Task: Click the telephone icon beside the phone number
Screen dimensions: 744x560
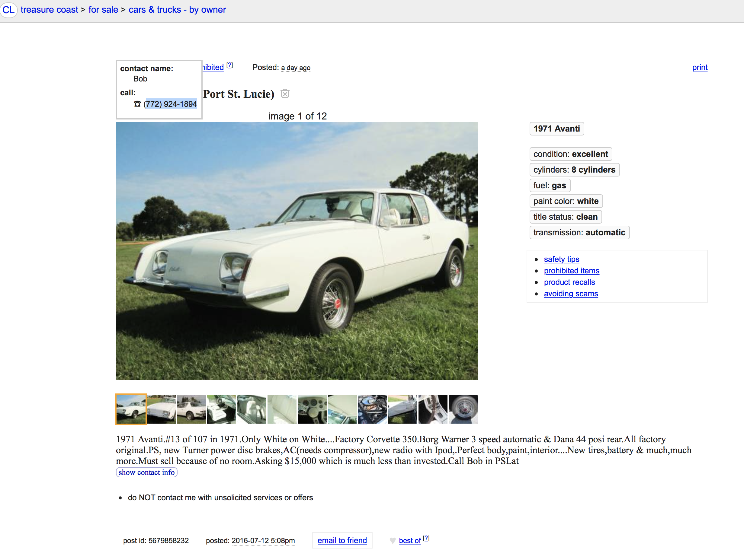Action: 137,104
